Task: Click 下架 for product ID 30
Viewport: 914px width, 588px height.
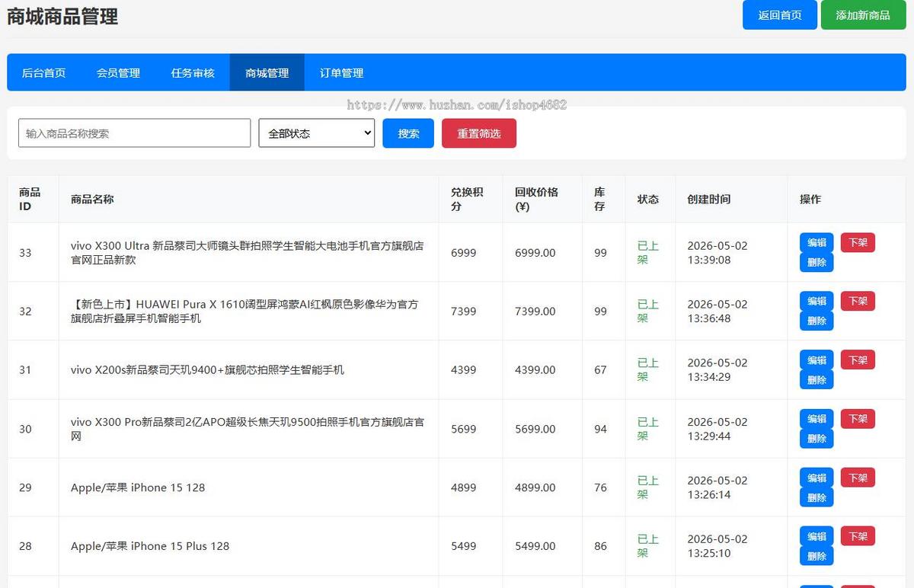Action: [x=858, y=418]
